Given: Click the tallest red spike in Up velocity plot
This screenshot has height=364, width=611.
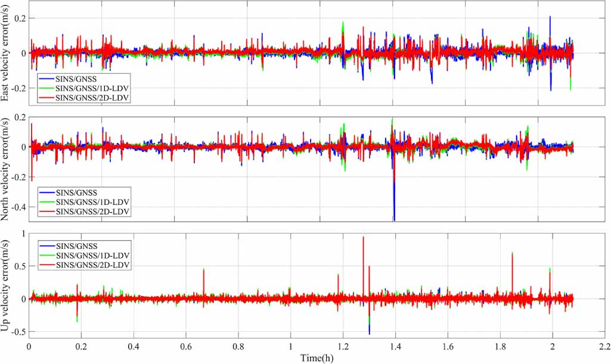Looking at the screenshot, I should point(363,238).
